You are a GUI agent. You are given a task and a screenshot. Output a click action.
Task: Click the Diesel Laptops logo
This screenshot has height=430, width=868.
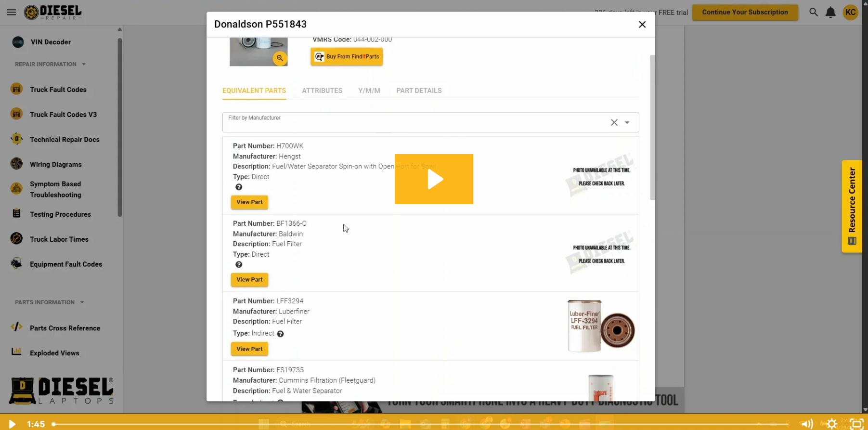(x=62, y=391)
